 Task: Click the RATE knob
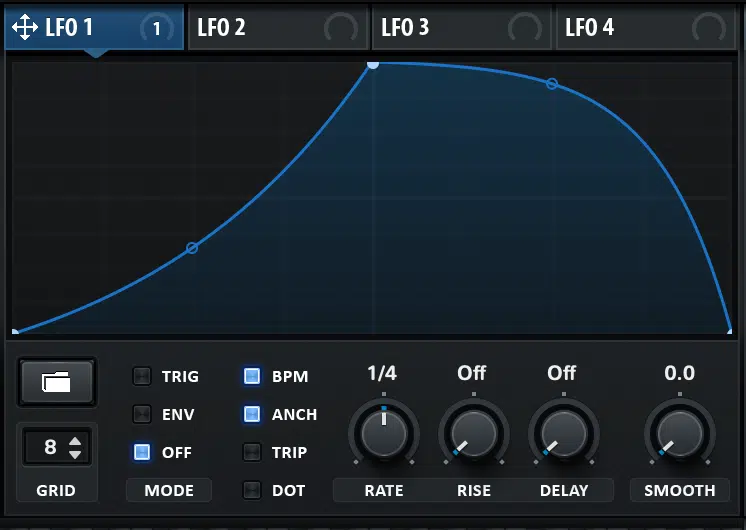pyautogui.click(x=384, y=433)
